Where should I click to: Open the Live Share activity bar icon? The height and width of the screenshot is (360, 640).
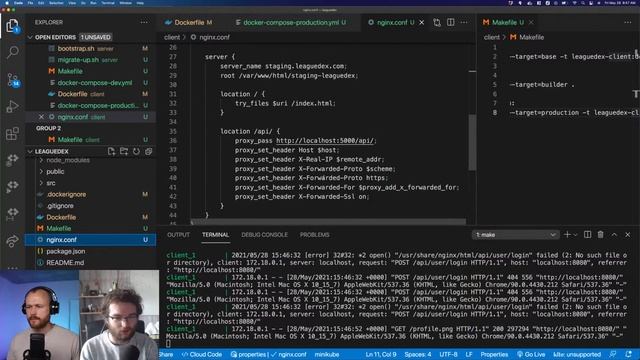[12, 241]
